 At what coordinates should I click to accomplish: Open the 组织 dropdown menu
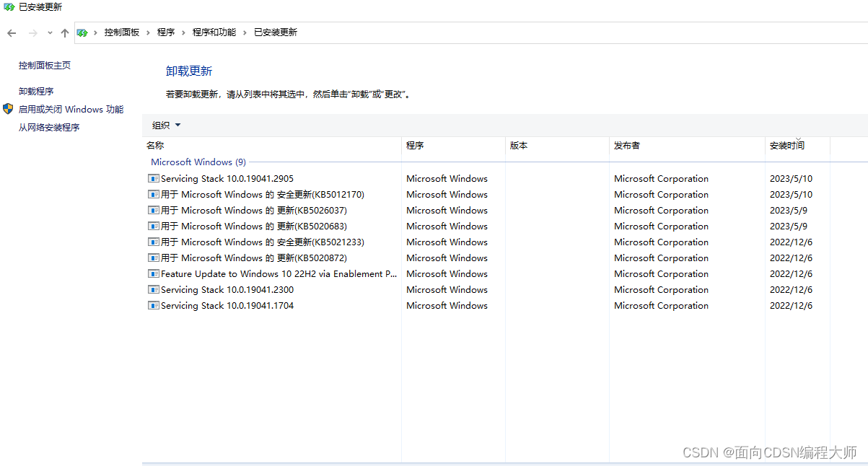[x=166, y=125]
